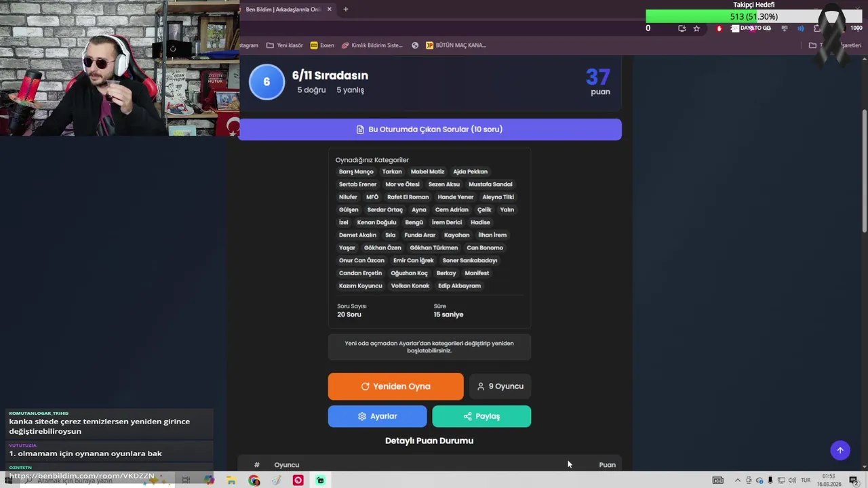Open File Explorer from the taskbar

[231, 481]
